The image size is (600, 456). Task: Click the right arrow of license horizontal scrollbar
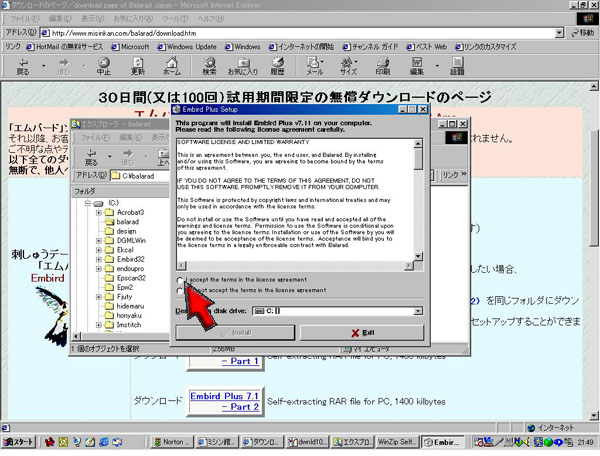[409, 265]
